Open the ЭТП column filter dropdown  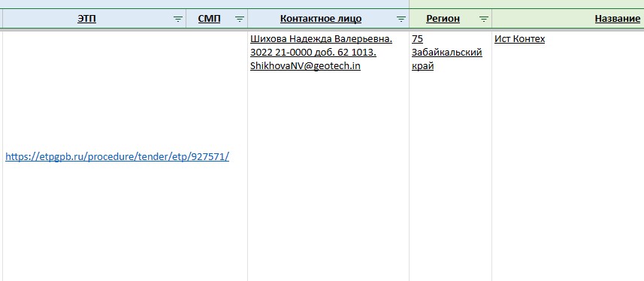tap(178, 19)
